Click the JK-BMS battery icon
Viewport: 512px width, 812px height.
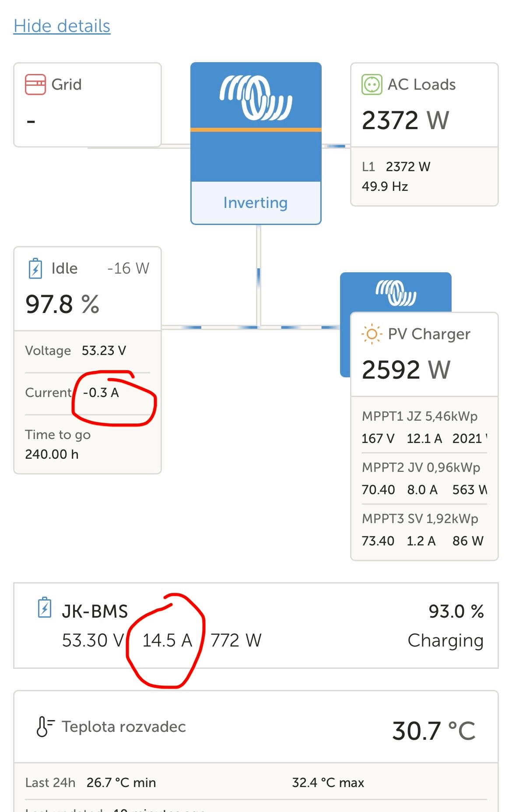[x=45, y=607]
